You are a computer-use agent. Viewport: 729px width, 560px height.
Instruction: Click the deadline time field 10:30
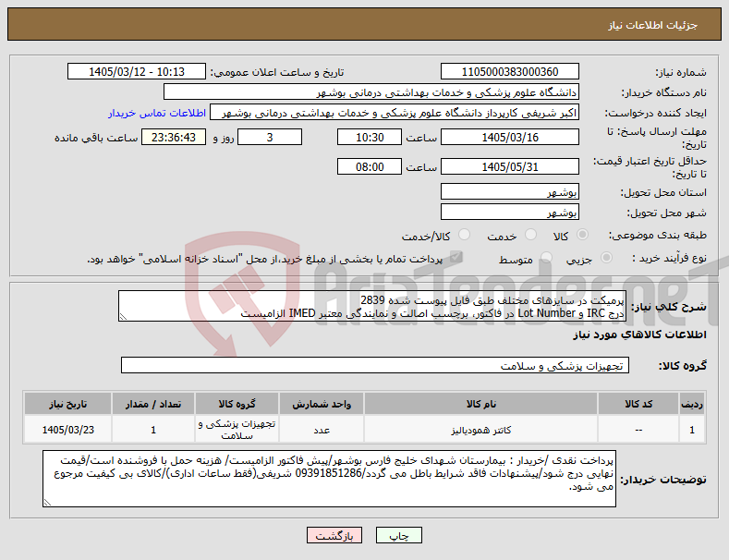[x=370, y=137]
